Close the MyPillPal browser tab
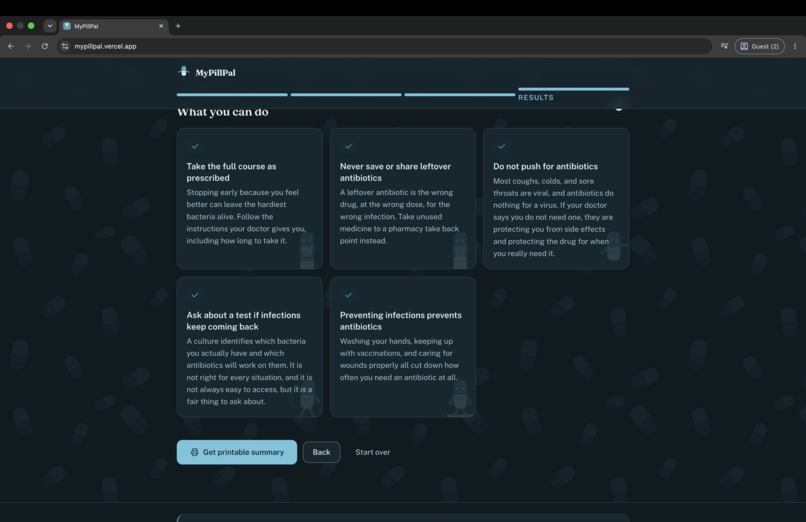The height and width of the screenshot is (522, 806). (161, 26)
